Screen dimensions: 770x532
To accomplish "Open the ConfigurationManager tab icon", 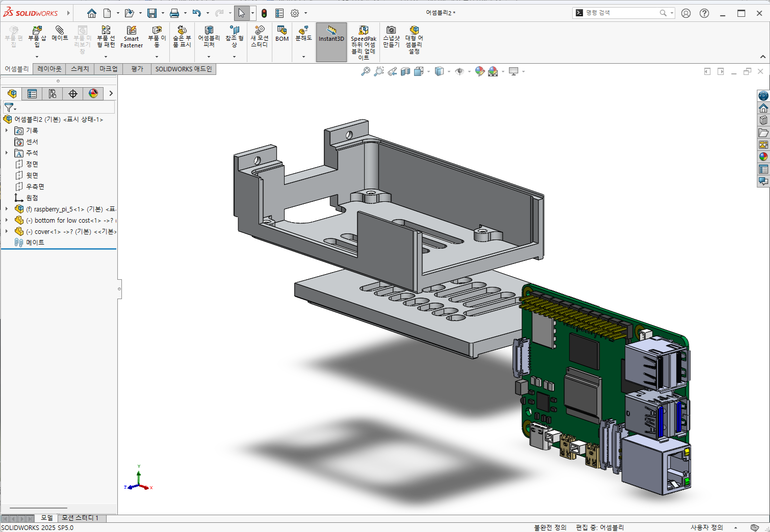I will tap(53, 94).
